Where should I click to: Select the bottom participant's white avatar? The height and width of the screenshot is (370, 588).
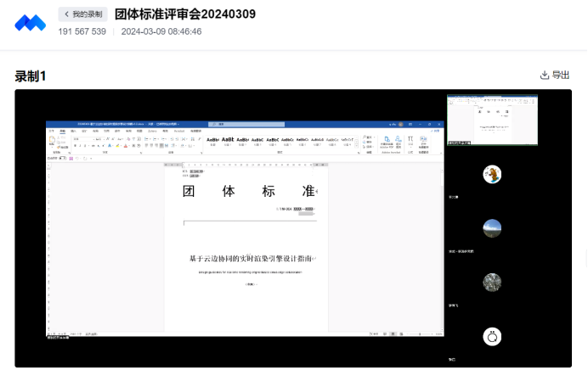pos(492,337)
